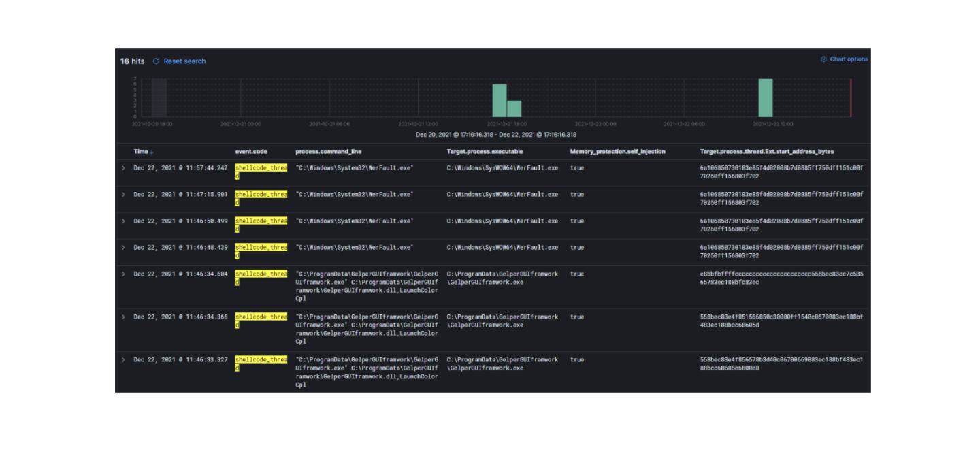Expand the 11:46:48.439 event row
980x452 pixels.
click(123, 247)
